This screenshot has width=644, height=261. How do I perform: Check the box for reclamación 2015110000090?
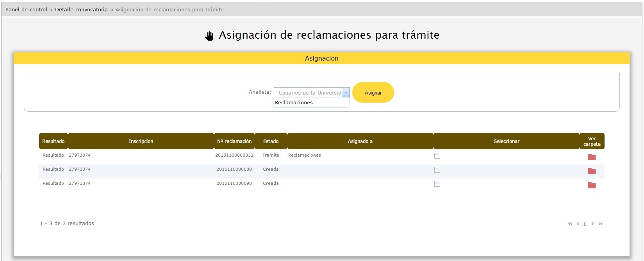pos(437,184)
